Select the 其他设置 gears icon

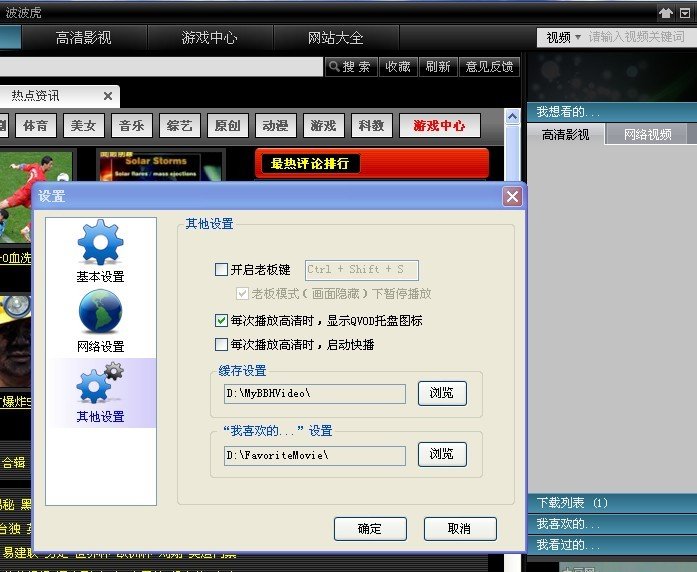tap(100, 383)
